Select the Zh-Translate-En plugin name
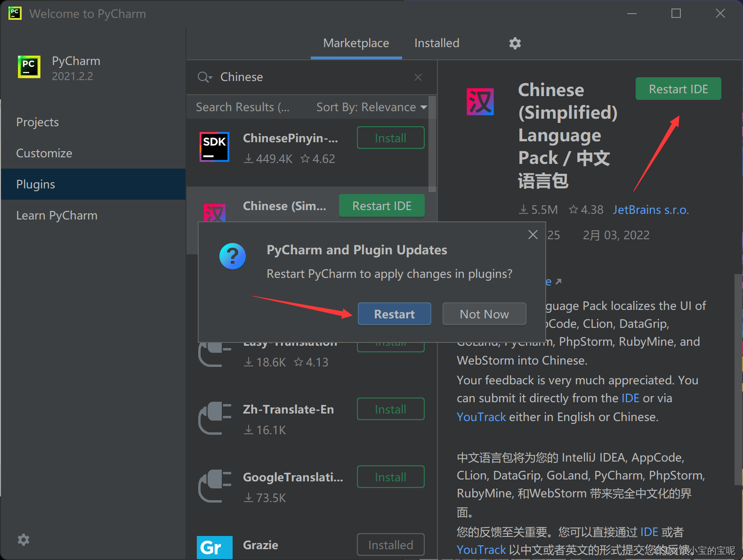The image size is (743, 560). point(288,410)
